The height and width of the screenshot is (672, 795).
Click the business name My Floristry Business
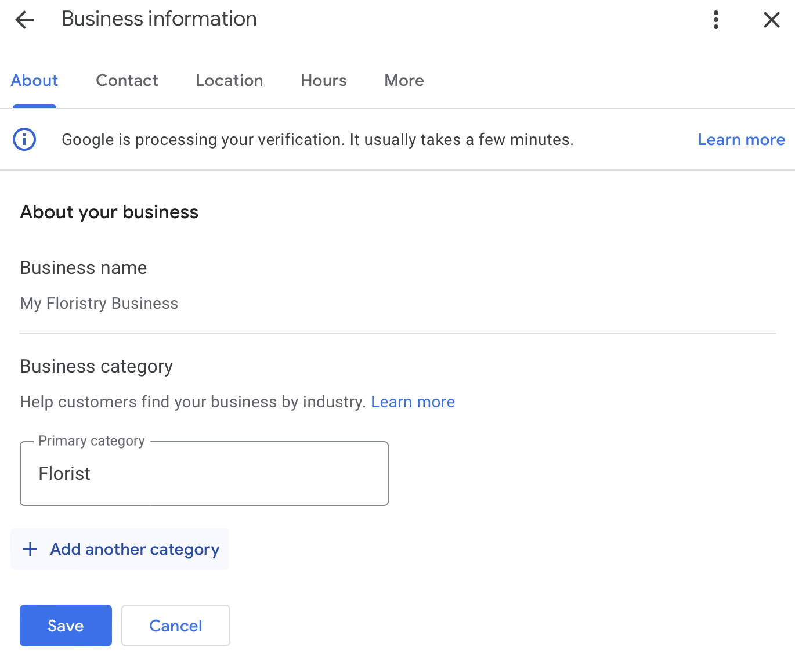pos(99,302)
